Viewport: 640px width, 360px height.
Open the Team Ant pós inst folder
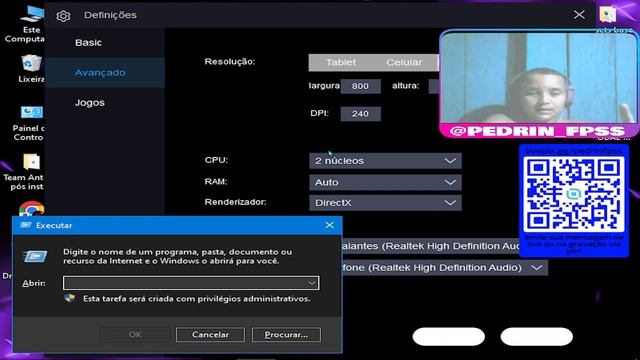point(25,171)
